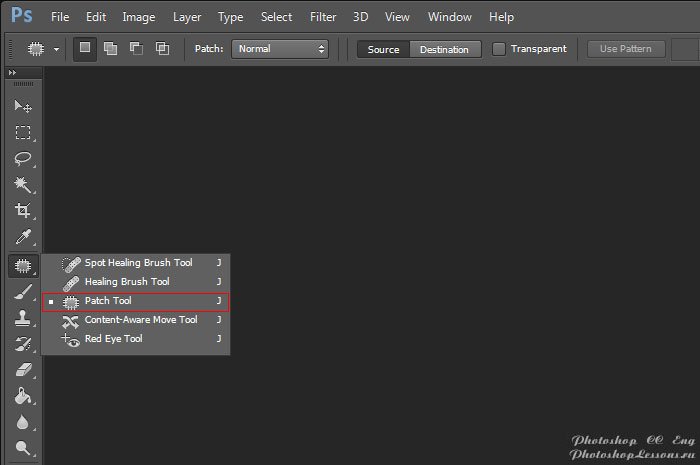Choose the Eyedropper tool
Viewport: 700px width, 465px height.
tap(22, 238)
